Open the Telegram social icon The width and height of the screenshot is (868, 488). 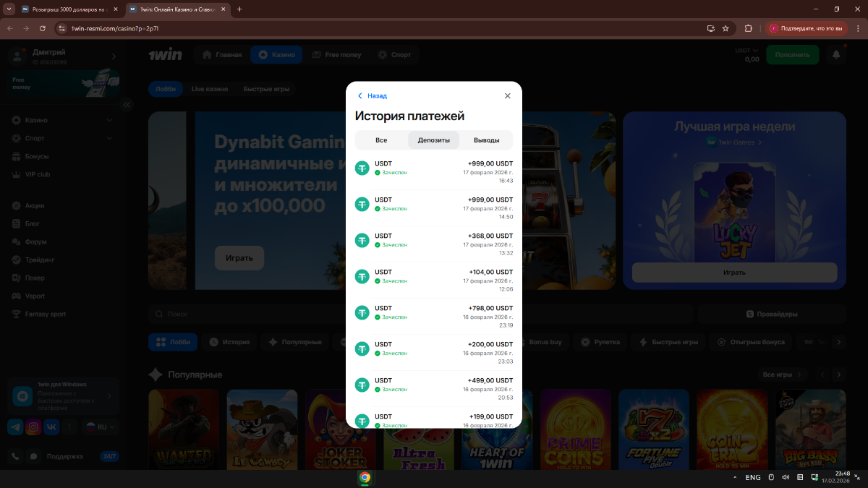coord(15,427)
